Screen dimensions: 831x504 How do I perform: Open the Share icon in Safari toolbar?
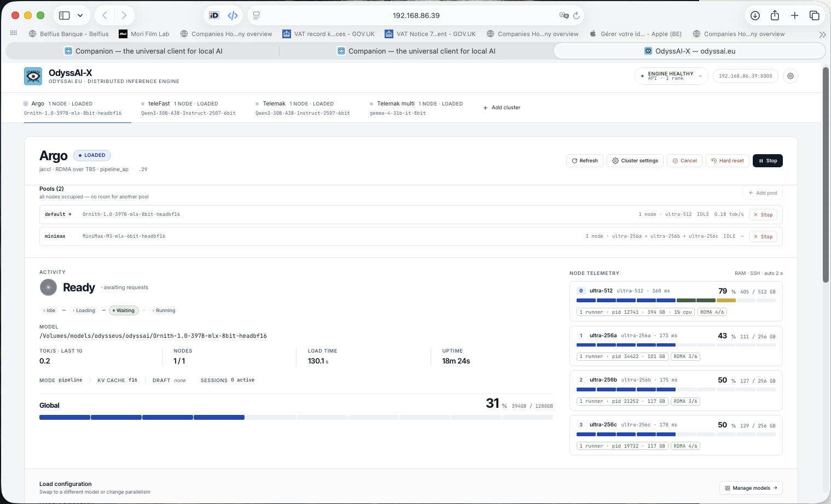[x=775, y=15]
